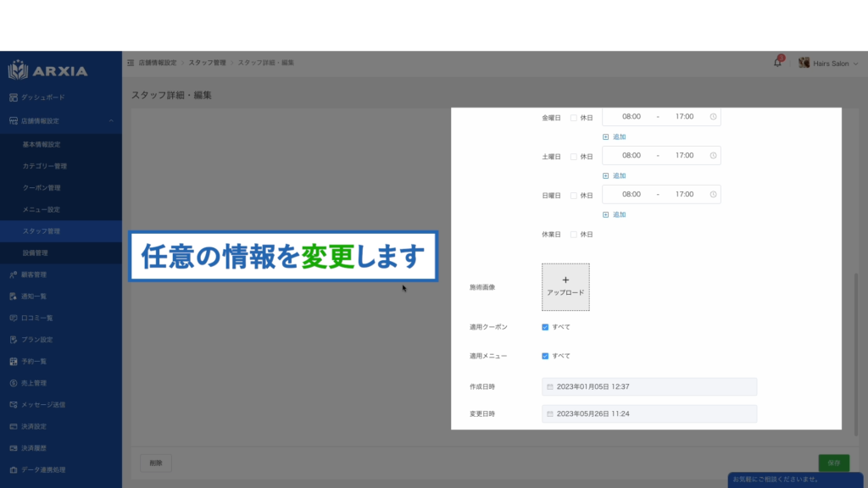
Task: Click calendar icon in 作成日時 field
Action: pyautogui.click(x=549, y=386)
